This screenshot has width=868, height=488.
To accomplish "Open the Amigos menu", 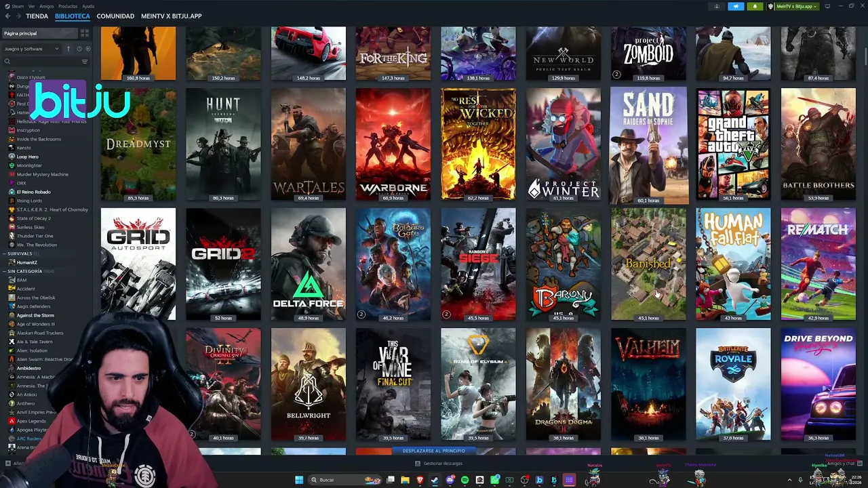I will [47, 6].
